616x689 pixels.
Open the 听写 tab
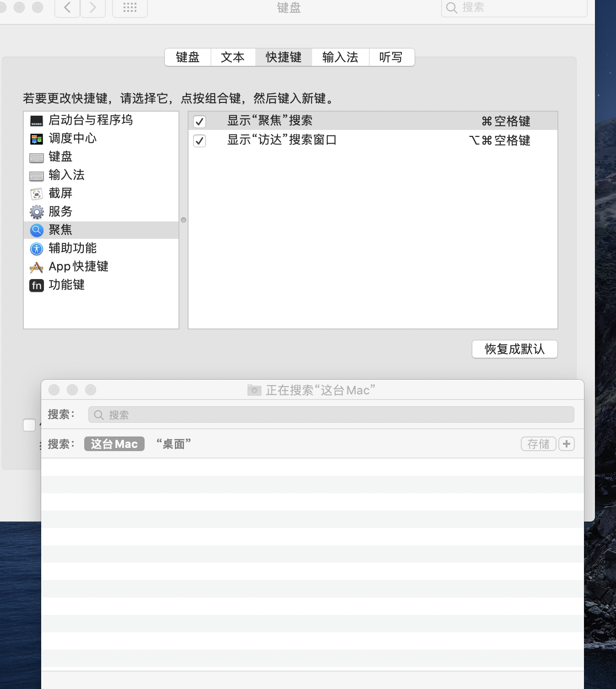click(391, 57)
